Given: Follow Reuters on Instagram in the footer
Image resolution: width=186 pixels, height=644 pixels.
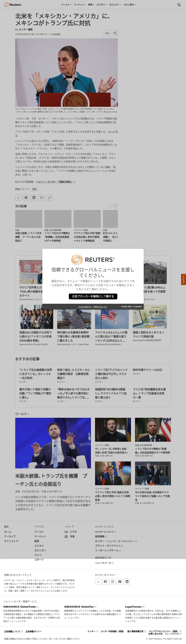Looking at the screenshot, I should pyautogui.click(x=113, y=581).
